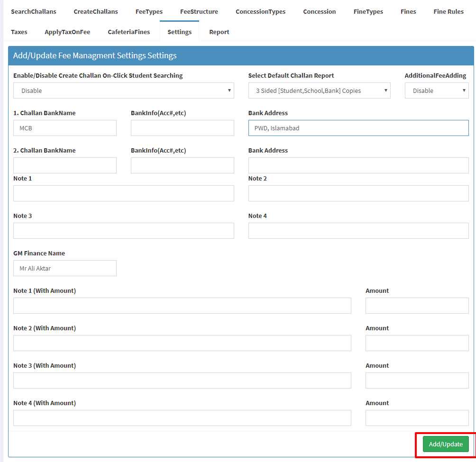Click Amount field for Note 1
476x462 pixels.
pyautogui.click(x=417, y=306)
